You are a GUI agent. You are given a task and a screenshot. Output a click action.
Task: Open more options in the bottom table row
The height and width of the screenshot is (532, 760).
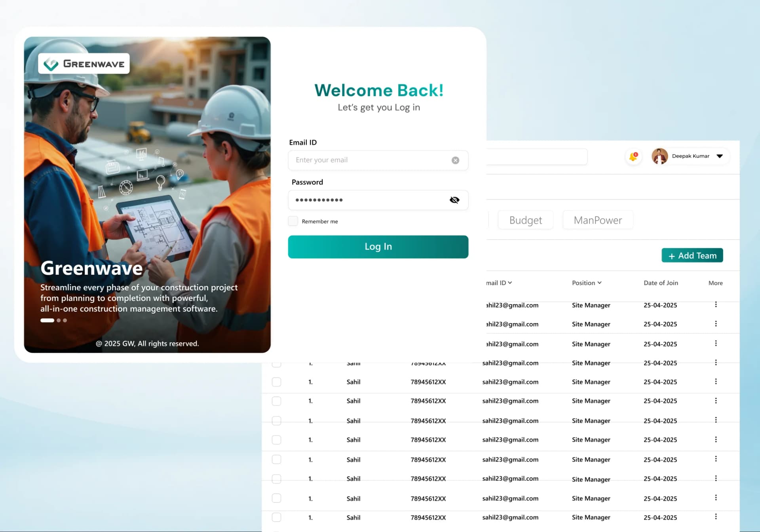coord(716,517)
